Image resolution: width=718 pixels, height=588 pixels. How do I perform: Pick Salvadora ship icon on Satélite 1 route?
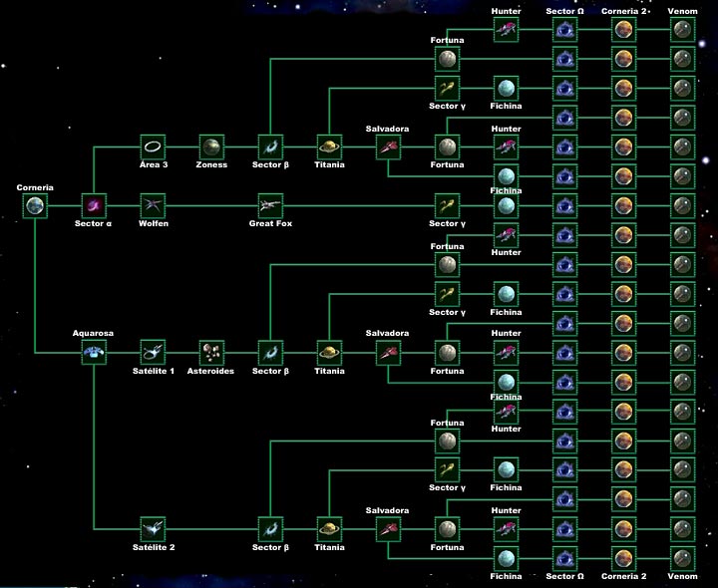point(388,353)
